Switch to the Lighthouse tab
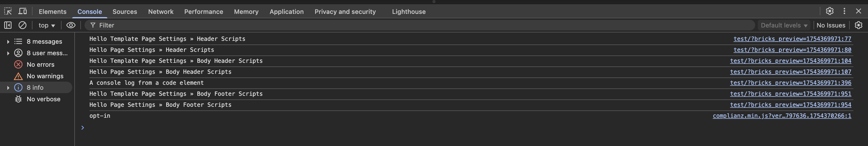This screenshot has width=868, height=146. pyautogui.click(x=409, y=12)
